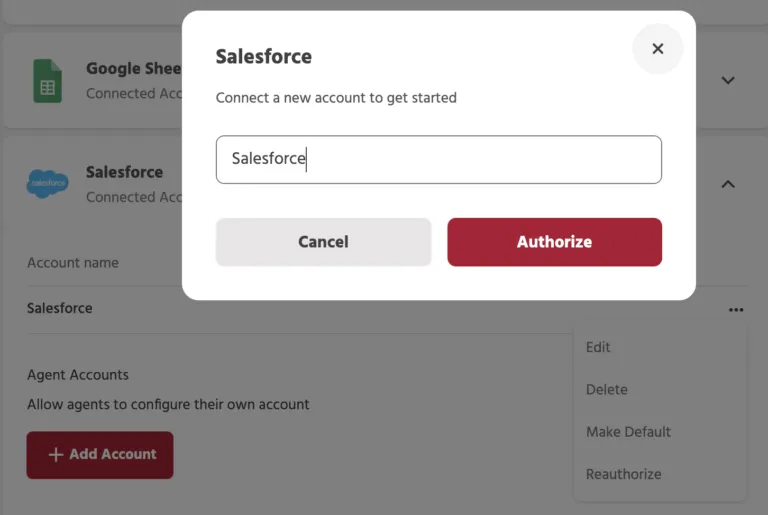The width and height of the screenshot is (768, 515).
Task: Open the three-dot menu for Salesforce account
Action: [x=736, y=310]
